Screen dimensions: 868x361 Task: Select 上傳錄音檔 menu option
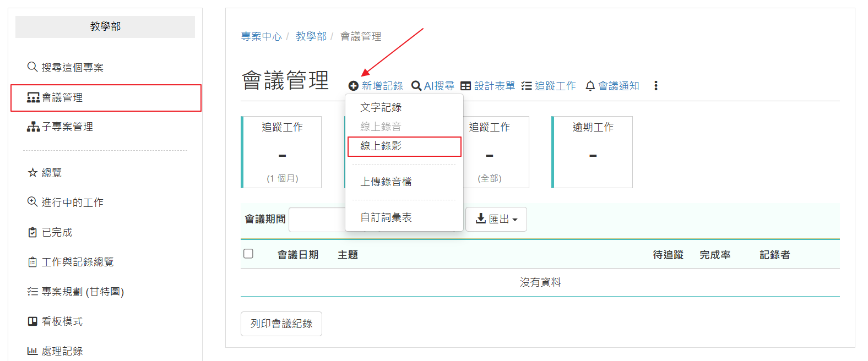[386, 182]
